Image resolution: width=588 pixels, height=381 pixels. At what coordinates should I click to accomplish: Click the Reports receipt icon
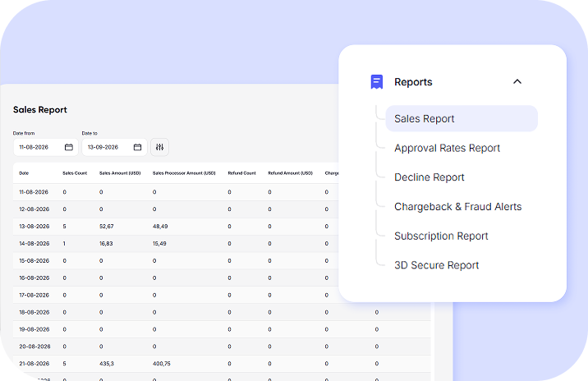pos(376,82)
